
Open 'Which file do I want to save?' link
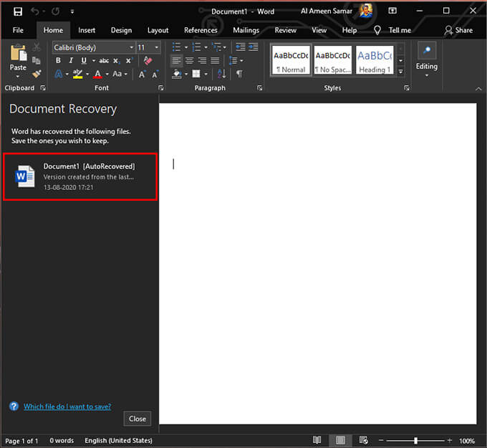67,406
